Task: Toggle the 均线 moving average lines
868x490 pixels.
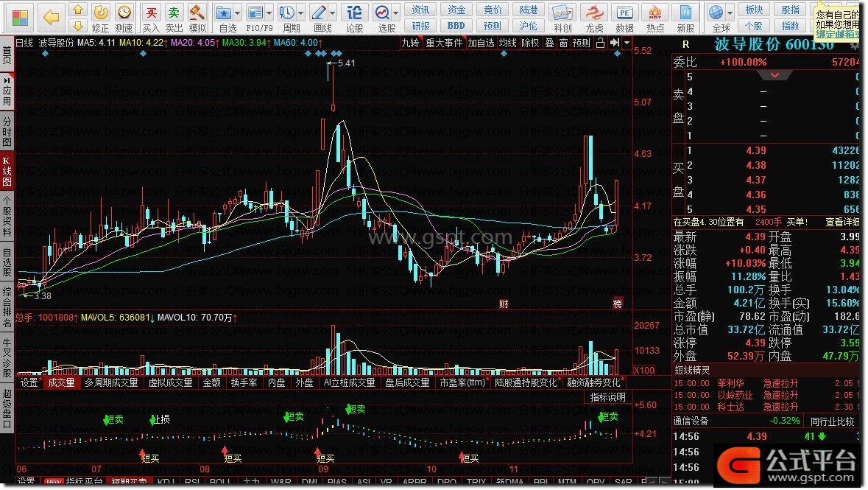Action: (508, 43)
